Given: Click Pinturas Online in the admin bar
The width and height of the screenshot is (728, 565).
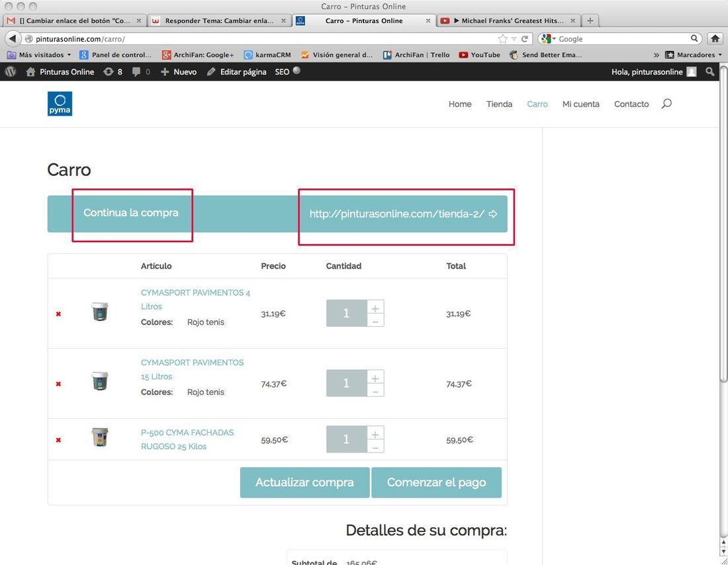Looking at the screenshot, I should (x=60, y=71).
